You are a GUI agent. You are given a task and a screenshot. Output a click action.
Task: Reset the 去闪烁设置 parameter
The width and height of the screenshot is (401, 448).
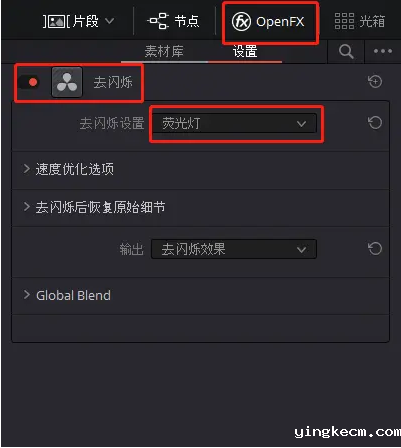375,123
